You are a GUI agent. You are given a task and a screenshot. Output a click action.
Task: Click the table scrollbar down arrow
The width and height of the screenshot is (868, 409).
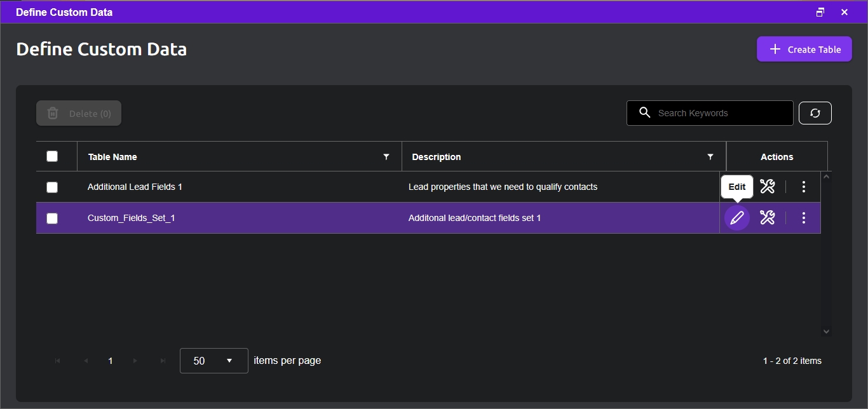click(826, 331)
